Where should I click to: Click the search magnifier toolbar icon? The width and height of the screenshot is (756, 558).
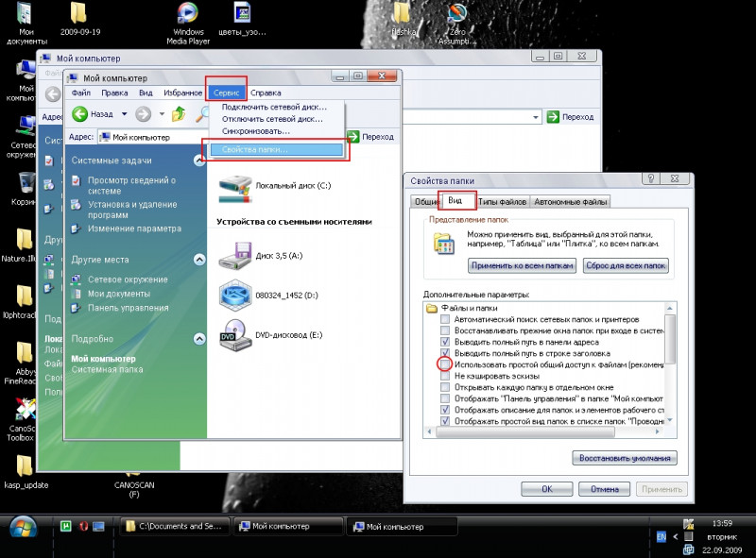point(202,114)
